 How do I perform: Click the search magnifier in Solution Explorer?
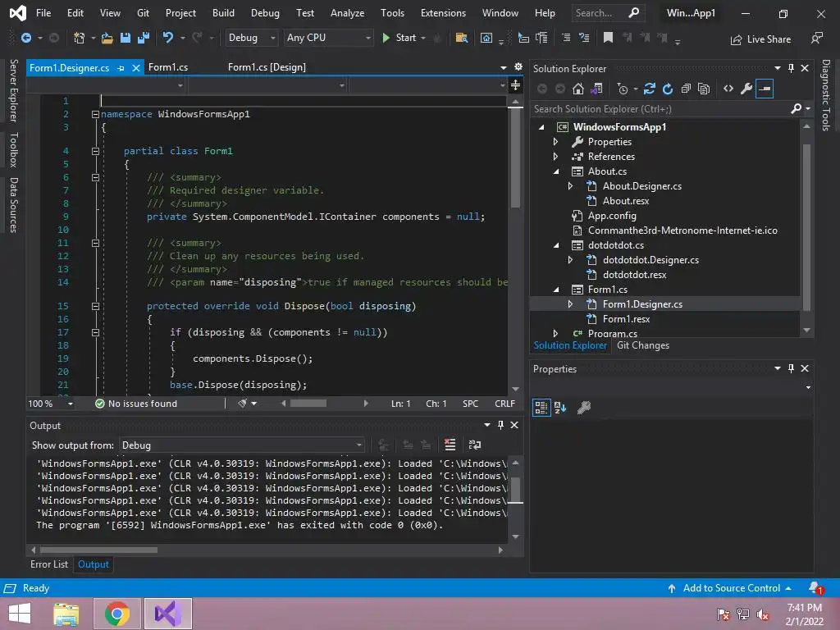796,109
